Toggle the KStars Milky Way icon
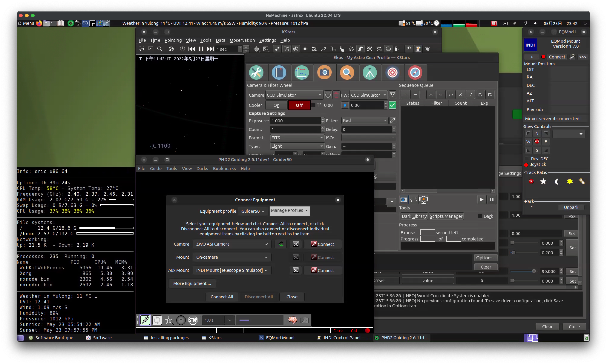 [x=360, y=49]
